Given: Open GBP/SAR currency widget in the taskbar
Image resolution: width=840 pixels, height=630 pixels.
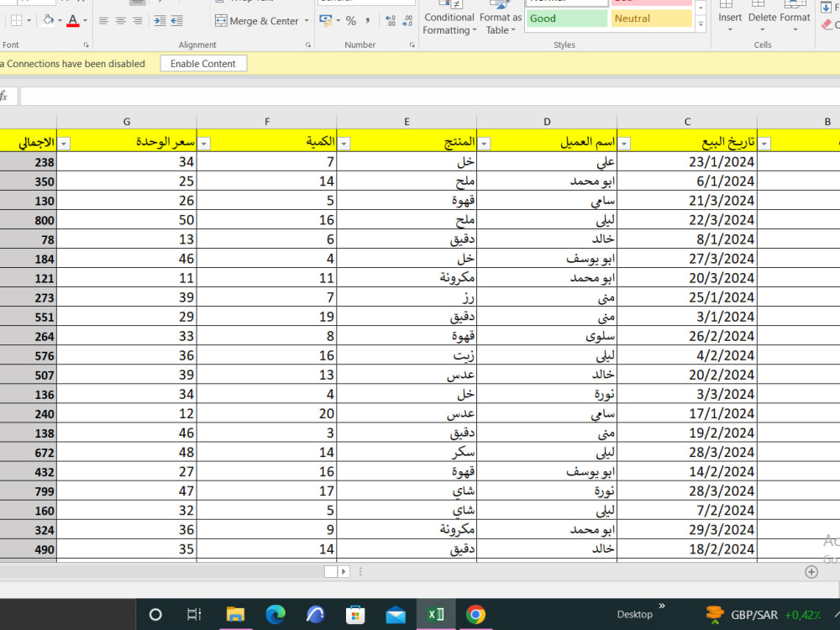Looking at the screenshot, I should (x=763, y=615).
